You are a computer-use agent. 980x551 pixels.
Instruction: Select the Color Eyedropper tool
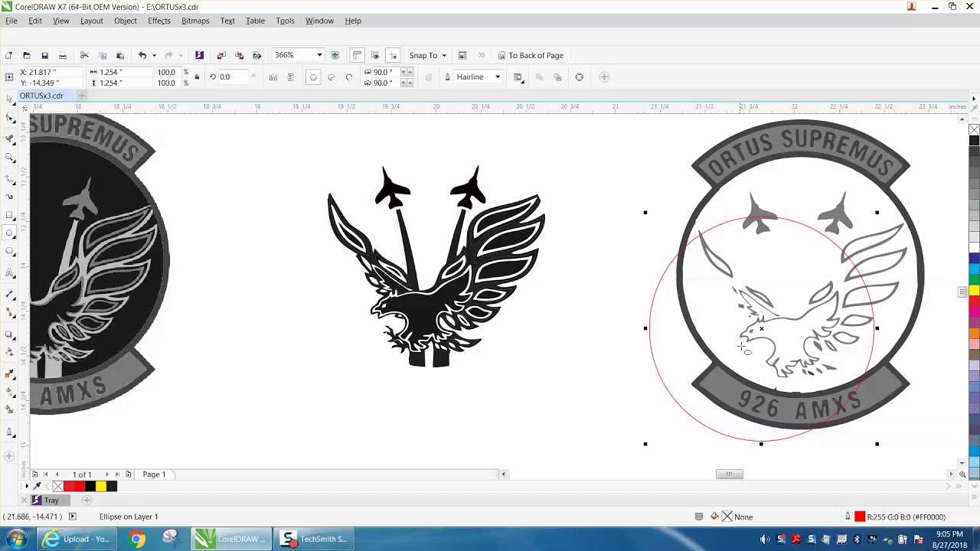(9, 374)
